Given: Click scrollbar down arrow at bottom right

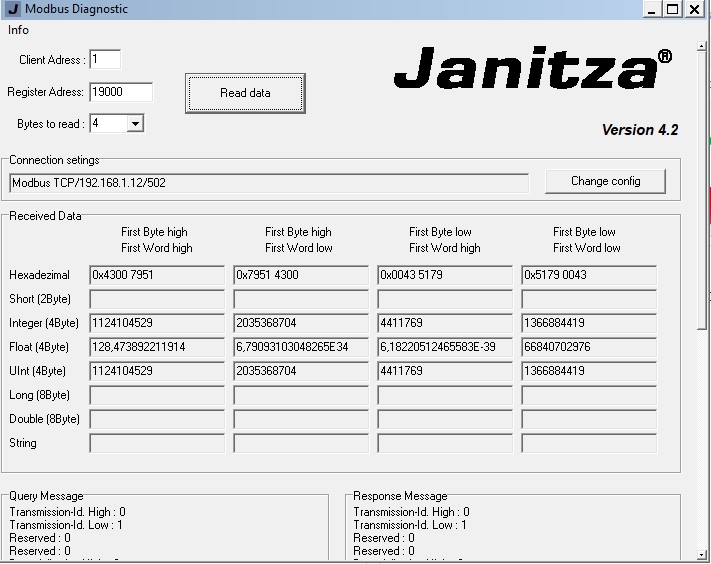Looking at the screenshot, I should [701, 554].
